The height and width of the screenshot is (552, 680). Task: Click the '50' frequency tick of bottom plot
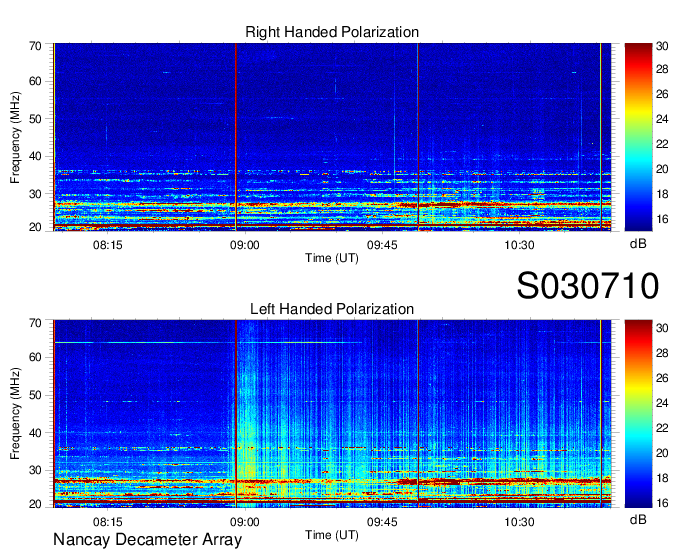pos(36,395)
